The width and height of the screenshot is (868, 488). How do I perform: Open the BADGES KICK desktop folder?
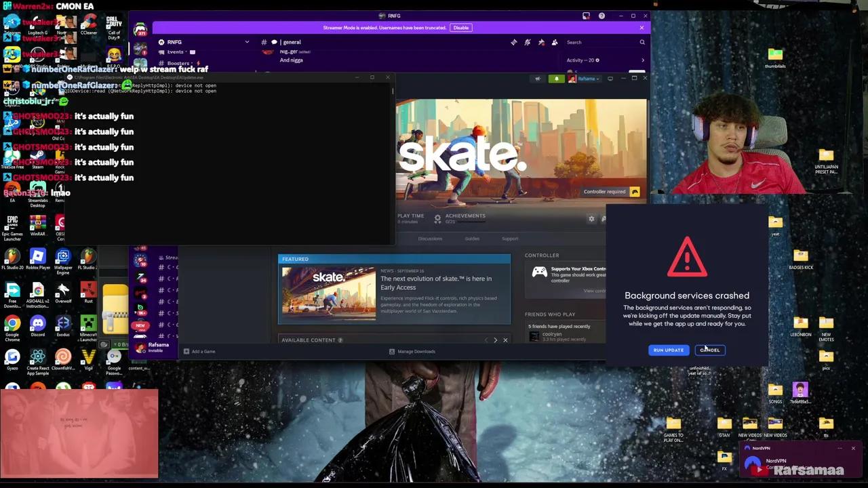(801, 259)
